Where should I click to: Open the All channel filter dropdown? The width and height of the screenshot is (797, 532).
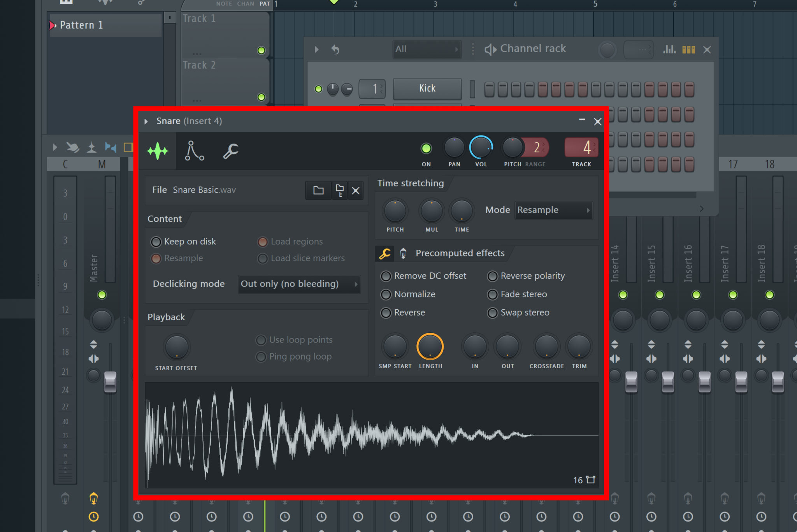tap(427, 49)
